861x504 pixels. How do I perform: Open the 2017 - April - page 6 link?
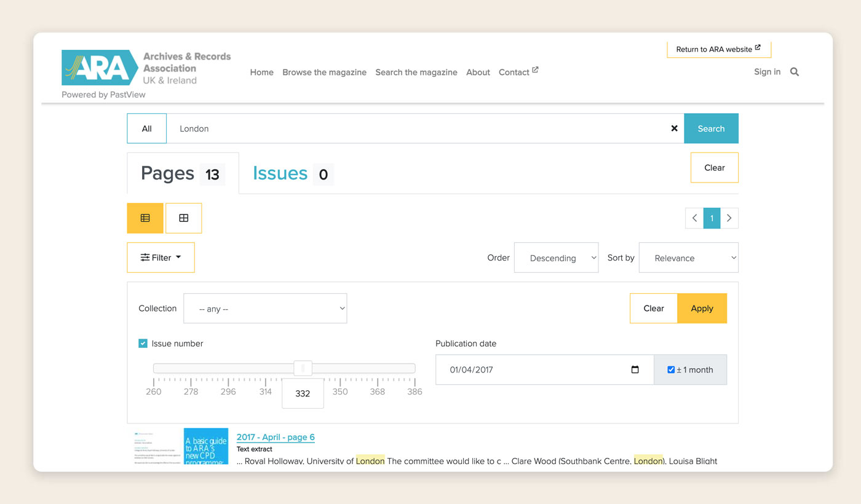pos(276,437)
